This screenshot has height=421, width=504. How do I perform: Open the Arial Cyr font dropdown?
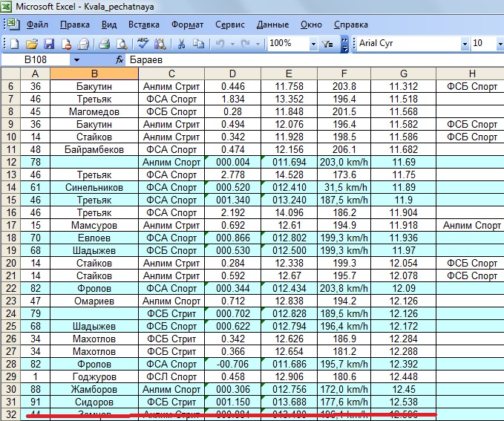click(x=465, y=44)
